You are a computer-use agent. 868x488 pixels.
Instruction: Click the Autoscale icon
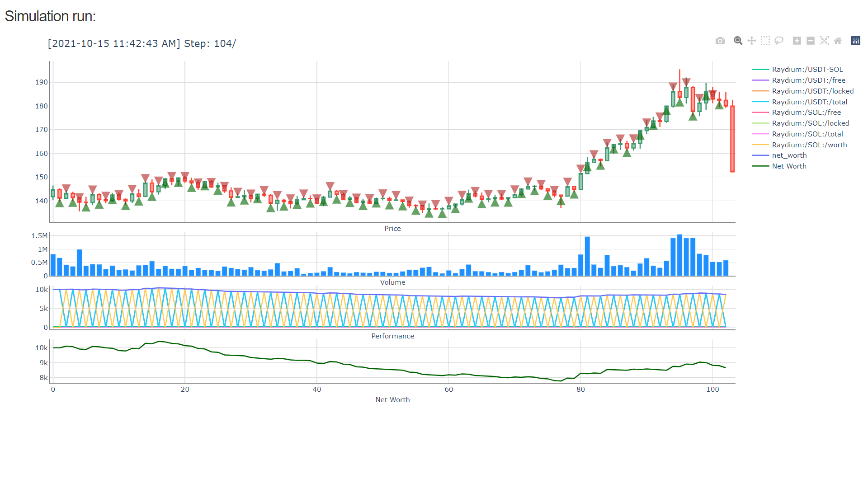[824, 41]
